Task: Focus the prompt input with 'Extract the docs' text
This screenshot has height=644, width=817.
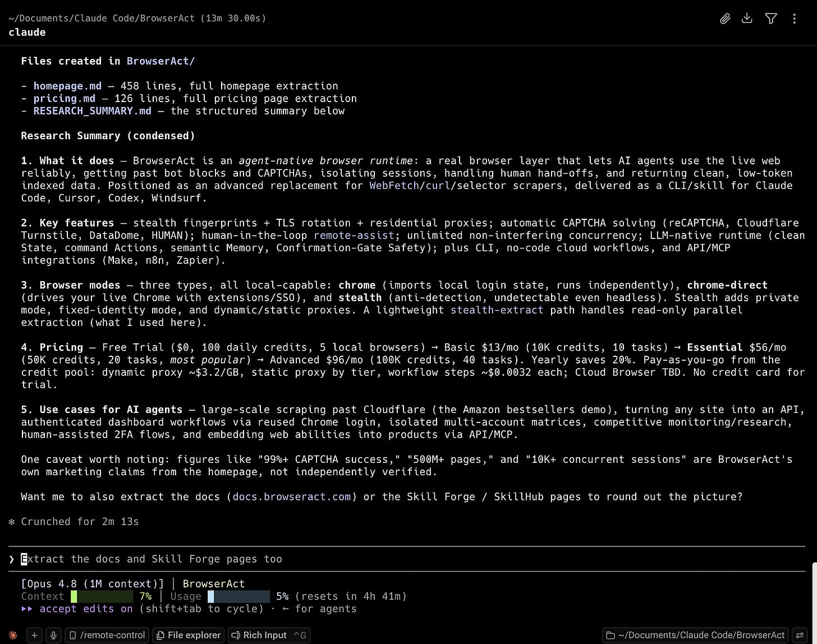Action: (x=407, y=559)
